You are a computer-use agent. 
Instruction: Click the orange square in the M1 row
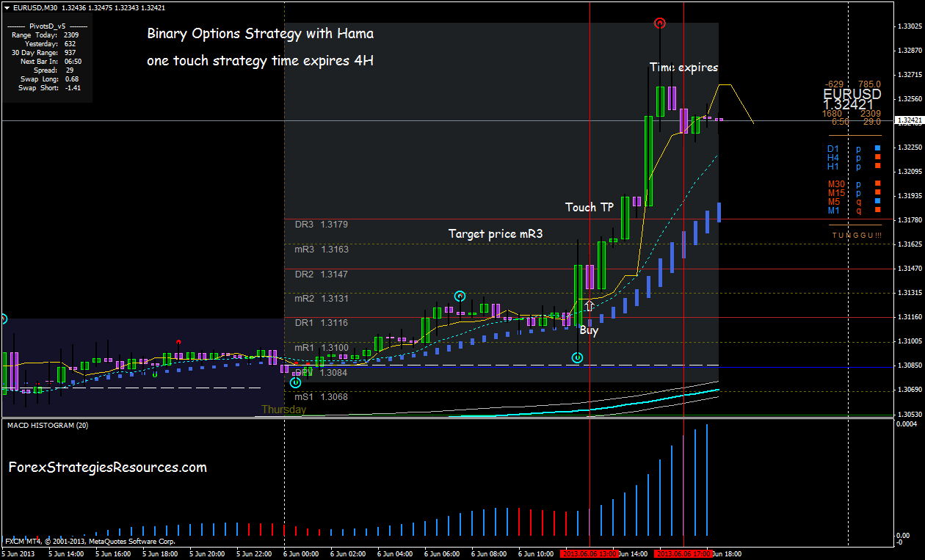(877, 211)
